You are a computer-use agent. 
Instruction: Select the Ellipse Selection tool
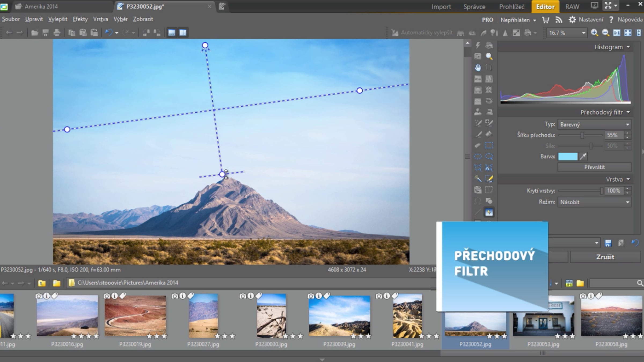click(478, 157)
